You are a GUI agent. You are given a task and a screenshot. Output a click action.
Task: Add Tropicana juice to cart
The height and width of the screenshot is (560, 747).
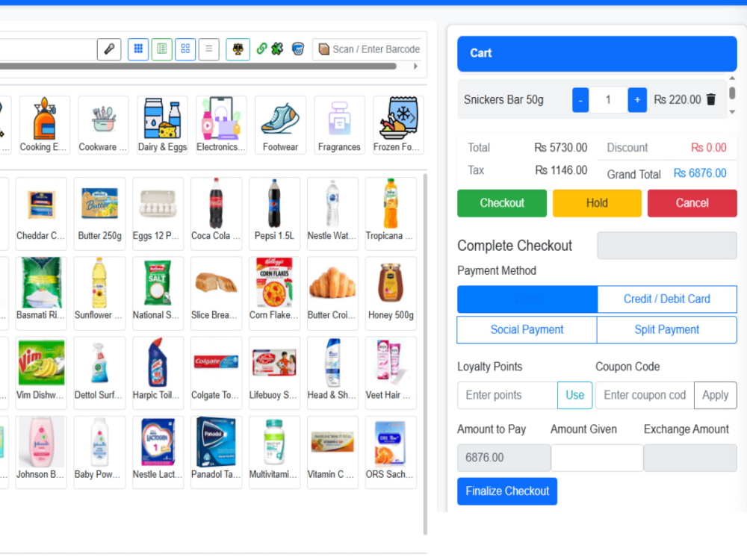(x=391, y=214)
